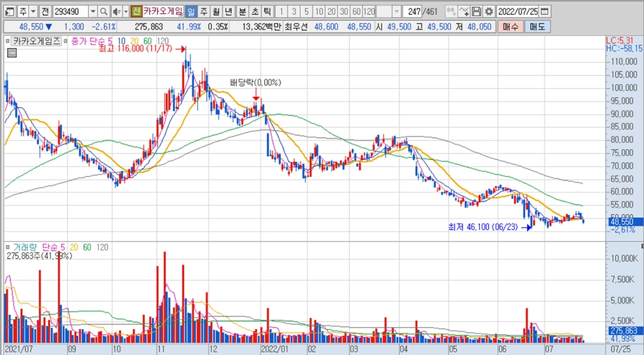The height and width of the screenshot is (355, 644).
Task: Select the 10 interval button
Action: click(x=319, y=12)
